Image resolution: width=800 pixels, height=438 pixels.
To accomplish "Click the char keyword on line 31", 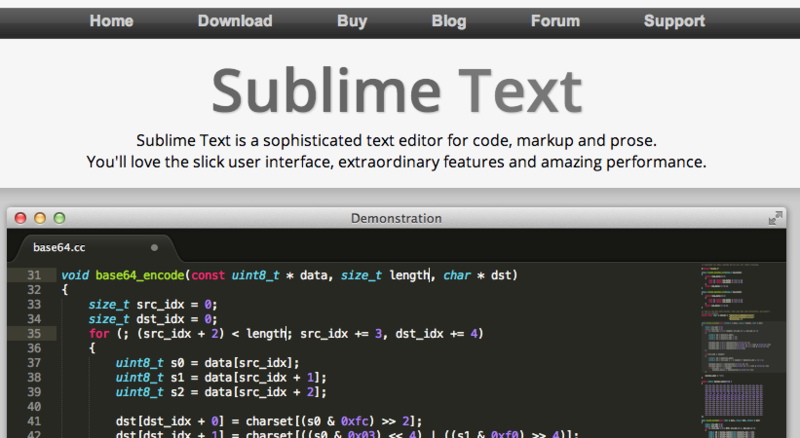I will coord(457,275).
